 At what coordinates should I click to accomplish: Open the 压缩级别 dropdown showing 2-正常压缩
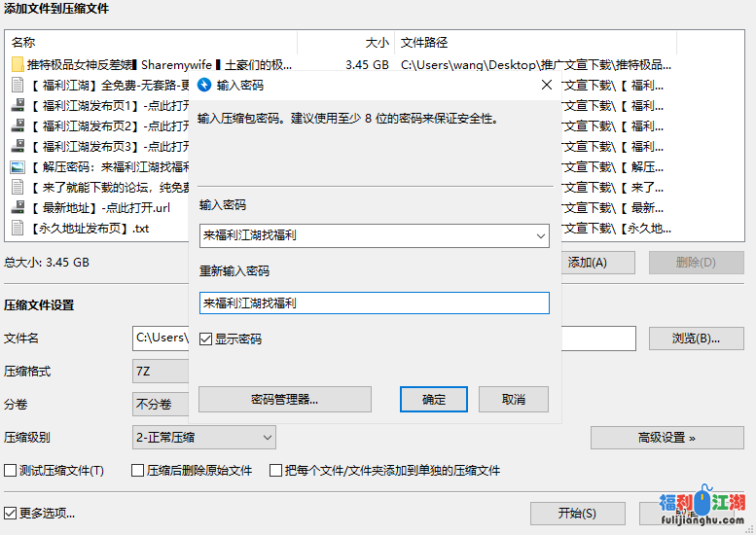(x=203, y=438)
